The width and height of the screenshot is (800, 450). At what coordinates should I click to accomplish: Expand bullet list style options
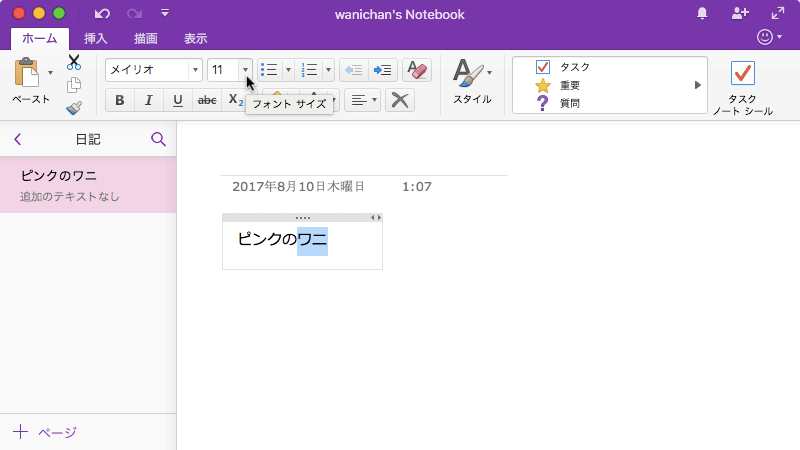[x=288, y=70]
